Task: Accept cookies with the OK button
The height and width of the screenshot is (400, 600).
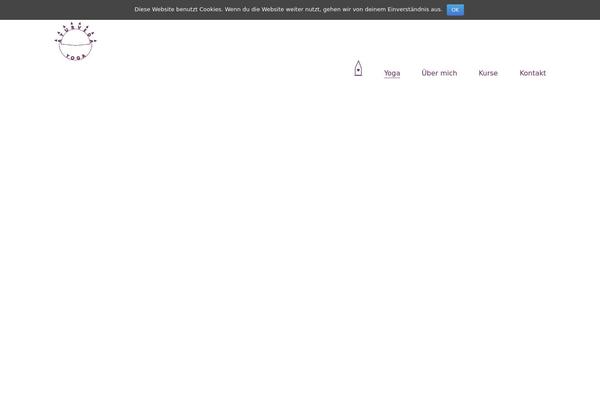Action: (x=455, y=9)
